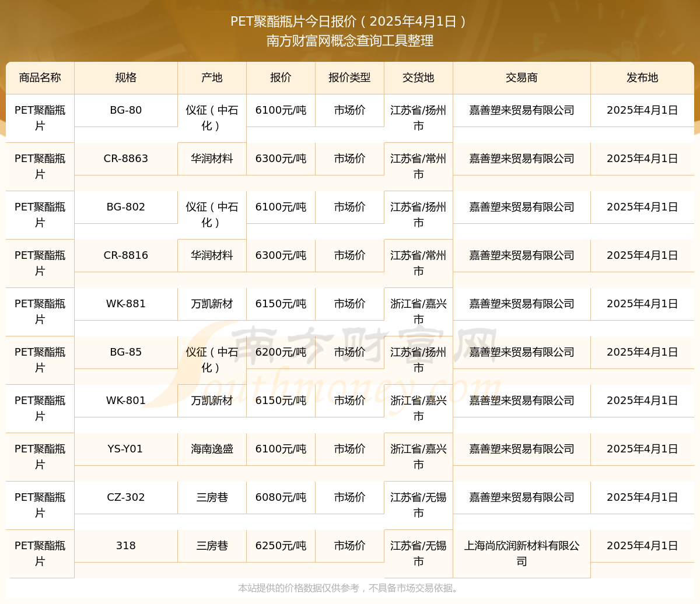Select the BG-85 specification cell
Image resolution: width=700 pixels, height=604 pixels.
(126, 352)
